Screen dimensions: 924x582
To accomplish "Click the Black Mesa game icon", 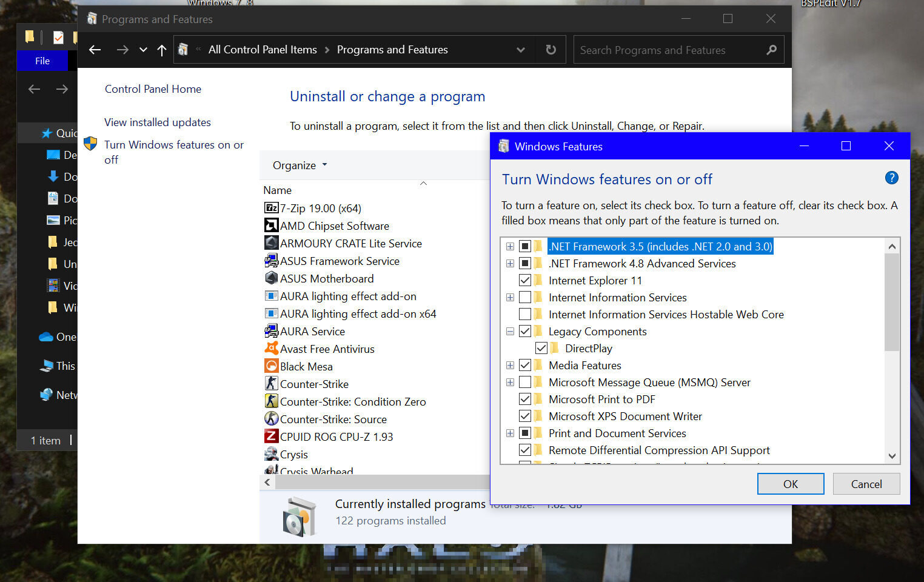I will tap(271, 366).
